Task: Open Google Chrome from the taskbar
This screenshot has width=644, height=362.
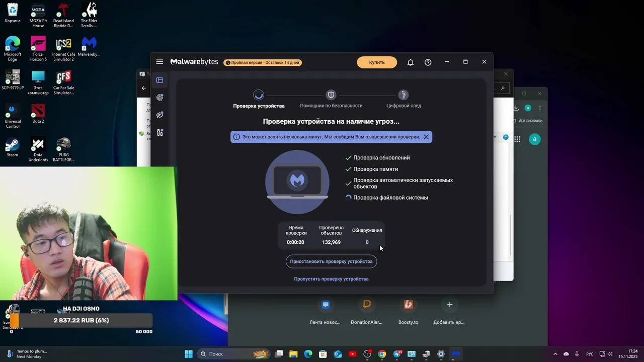Action: (382, 354)
